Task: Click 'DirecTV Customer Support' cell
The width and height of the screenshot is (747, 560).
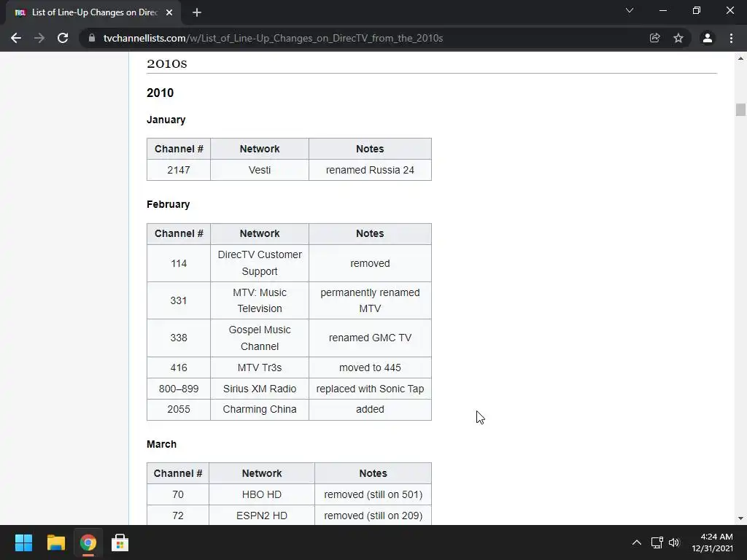Action: [x=260, y=262]
